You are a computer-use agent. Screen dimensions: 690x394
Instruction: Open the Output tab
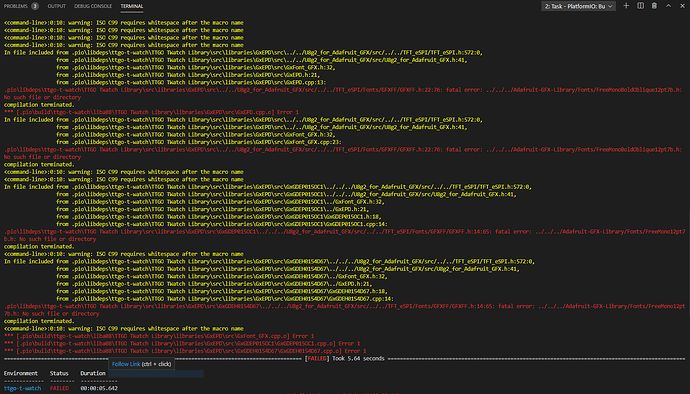coord(56,6)
